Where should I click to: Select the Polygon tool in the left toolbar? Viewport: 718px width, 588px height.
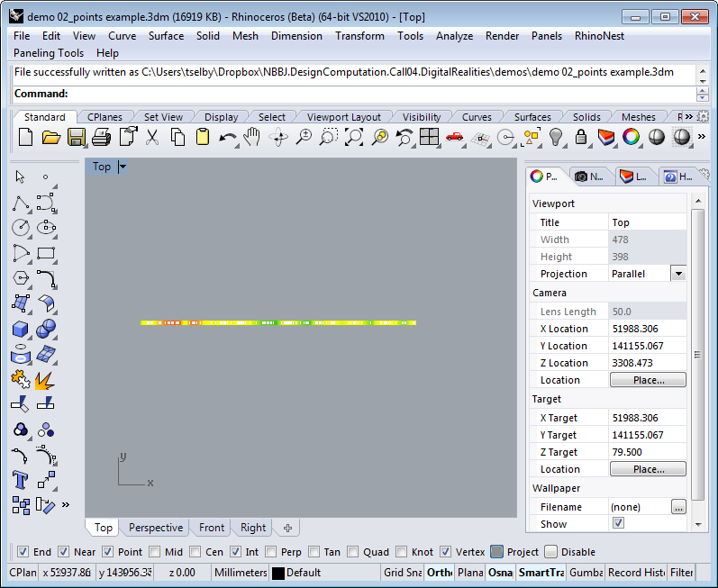(21, 277)
